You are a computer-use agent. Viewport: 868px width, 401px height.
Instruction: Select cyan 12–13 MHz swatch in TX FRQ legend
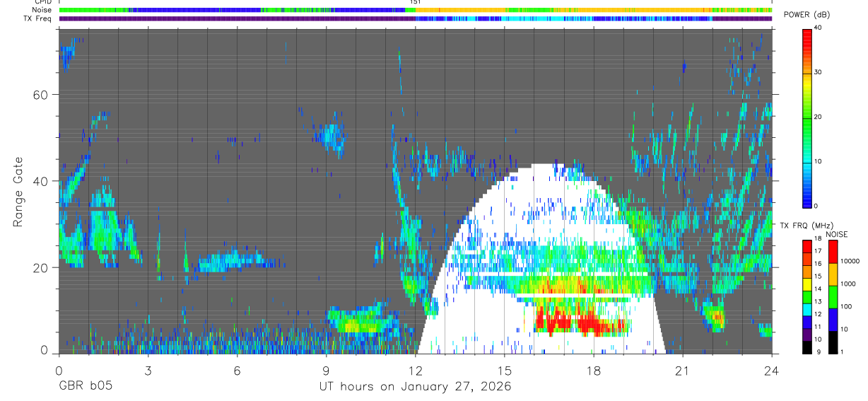[807, 309]
